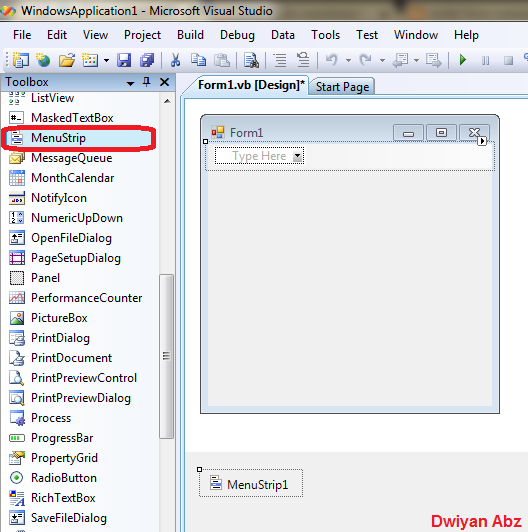Start debugging with the green play icon
This screenshot has height=532, width=528.
tap(463, 60)
